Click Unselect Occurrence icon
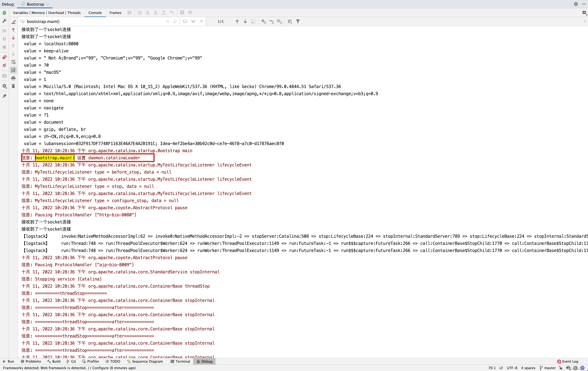 pos(272,22)
